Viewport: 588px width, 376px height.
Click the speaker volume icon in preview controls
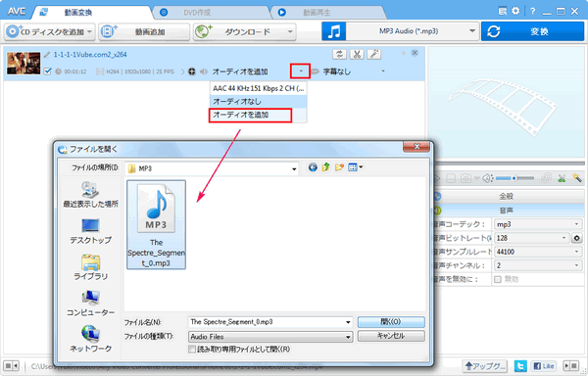pyautogui.click(x=487, y=178)
